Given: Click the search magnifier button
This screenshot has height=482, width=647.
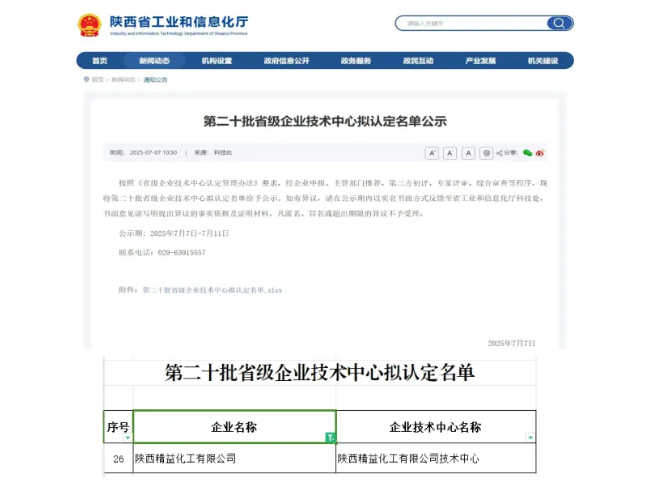Looking at the screenshot, I should [x=559, y=23].
